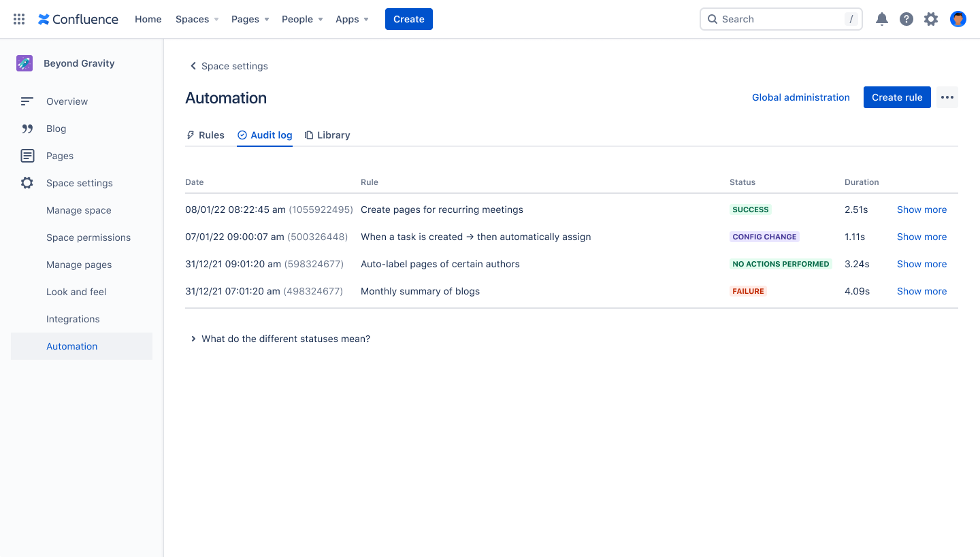
Task: Open Global administration
Action: [800, 97]
